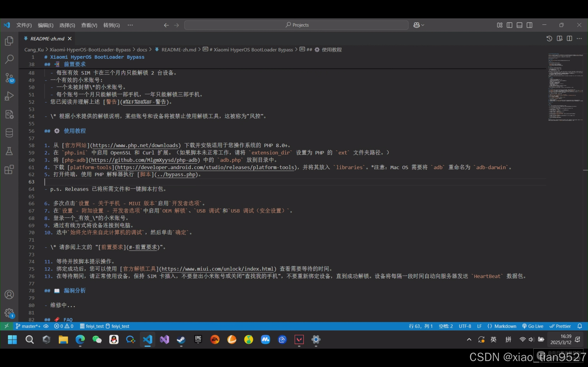Open the editor More Actions ellipsis

tap(579, 39)
